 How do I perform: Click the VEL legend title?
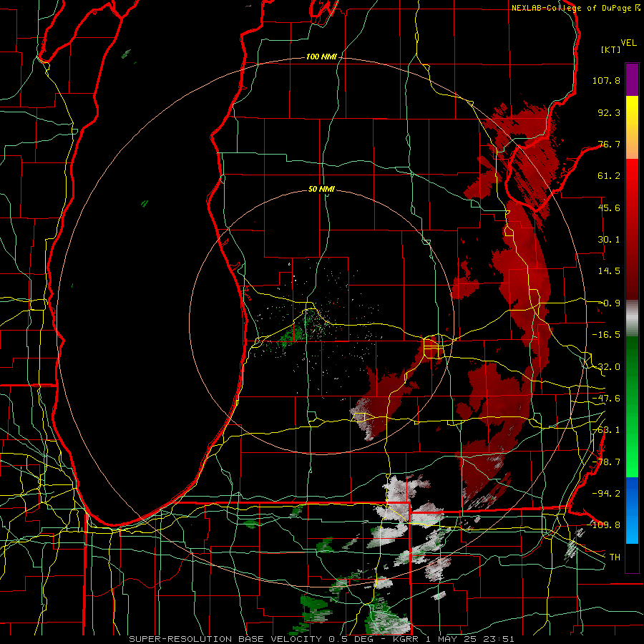(x=628, y=43)
